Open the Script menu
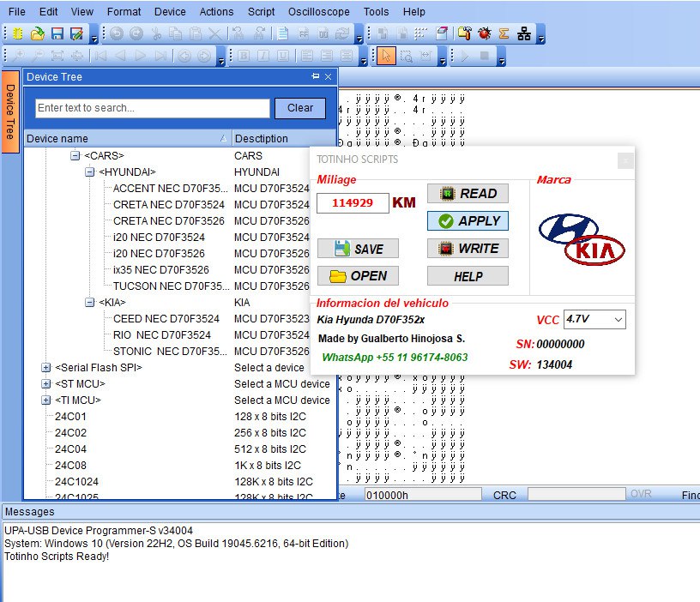The height and width of the screenshot is (602, 700). point(261,12)
